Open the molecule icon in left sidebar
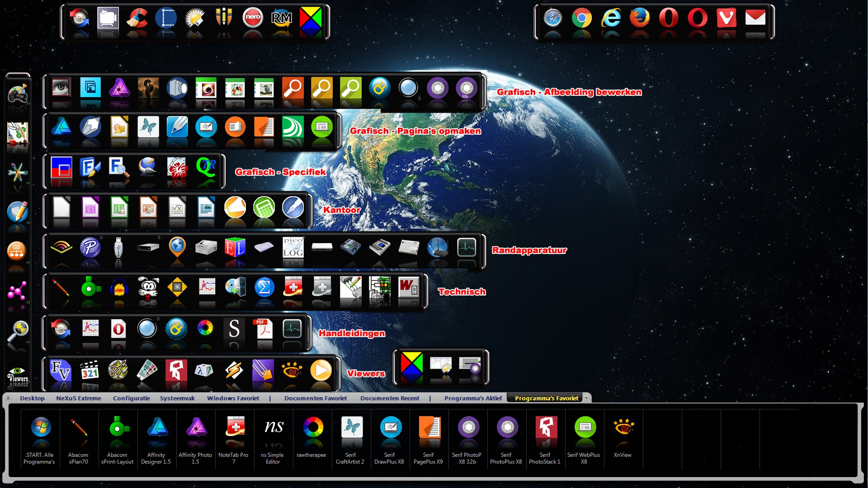 17,291
